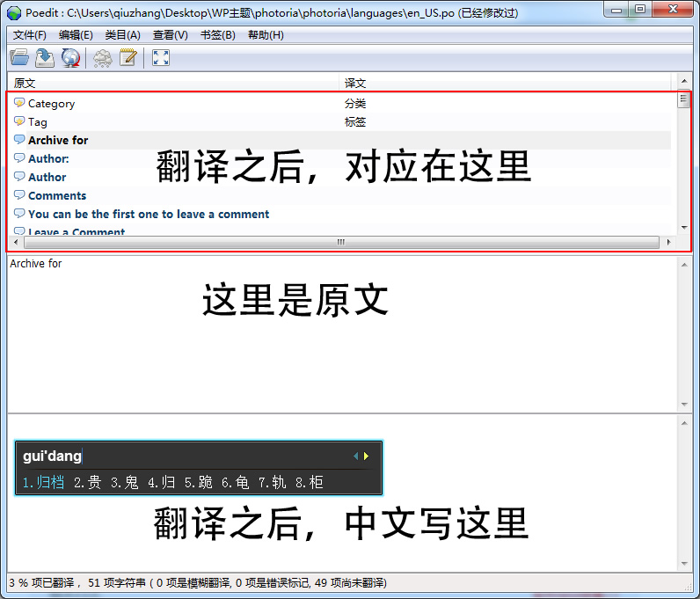The image size is (700, 599).
Task: Open the 编辑(E) menu
Action: tap(76, 35)
